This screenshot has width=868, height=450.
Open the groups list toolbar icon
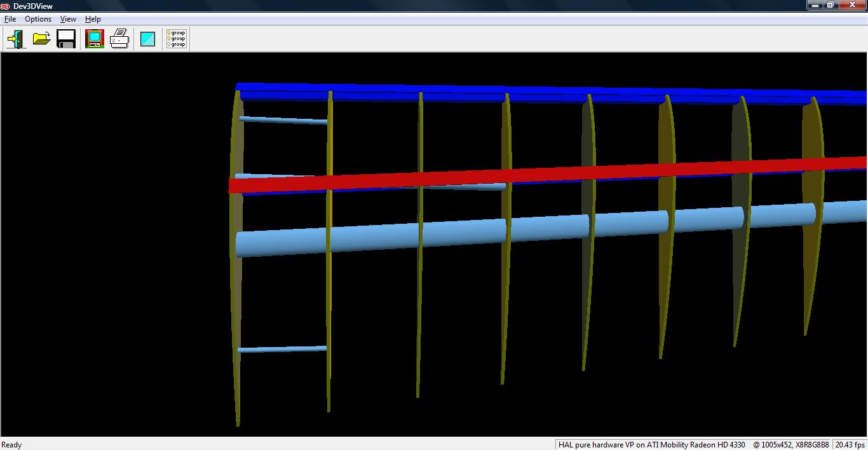pos(176,39)
